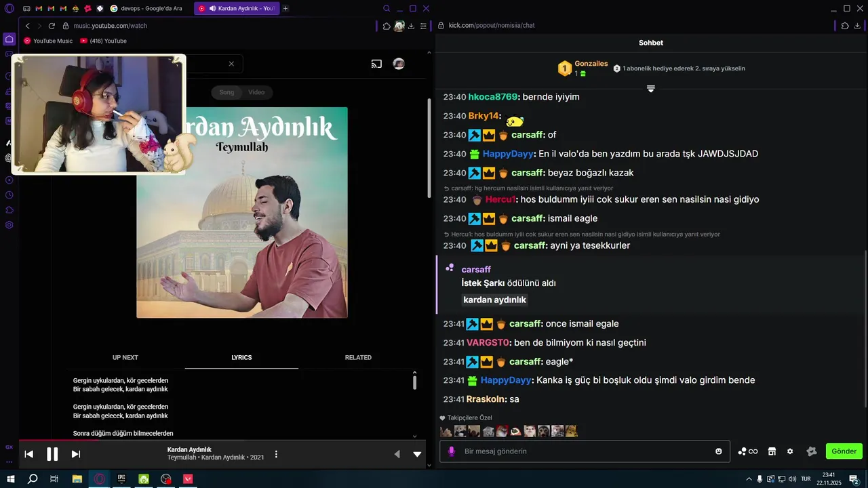Switch to the UP NEXT tab
The width and height of the screenshot is (868, 488).
[125, 357]
